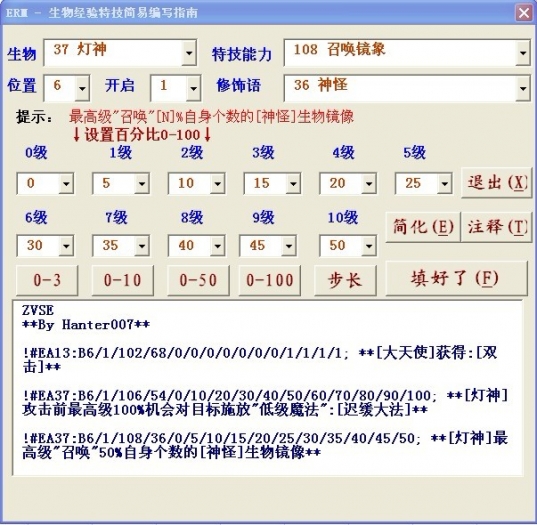Viewport: 537px width, 525px height.
Task: Expand the 特技能力 ability dropdown arrow
Action: 523,53
